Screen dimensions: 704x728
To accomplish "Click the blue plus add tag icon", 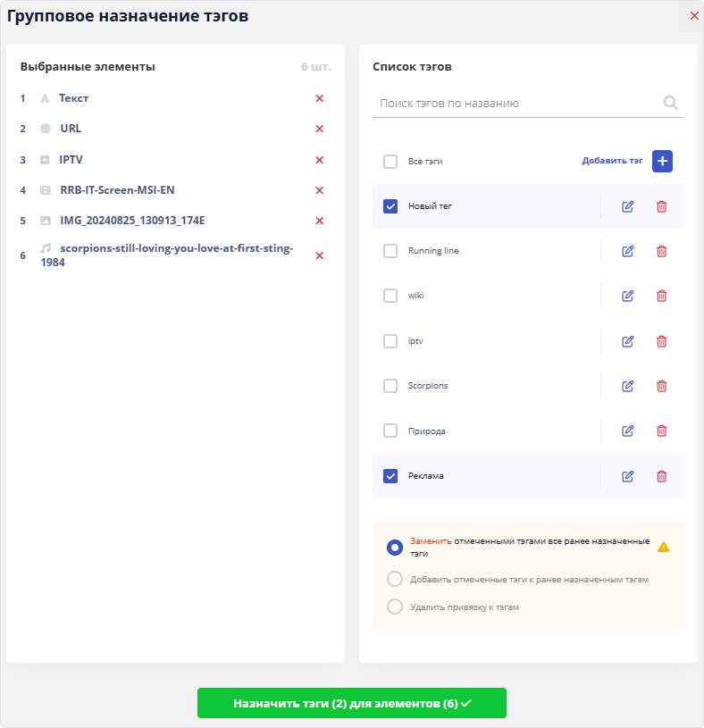I will (662, 161).
